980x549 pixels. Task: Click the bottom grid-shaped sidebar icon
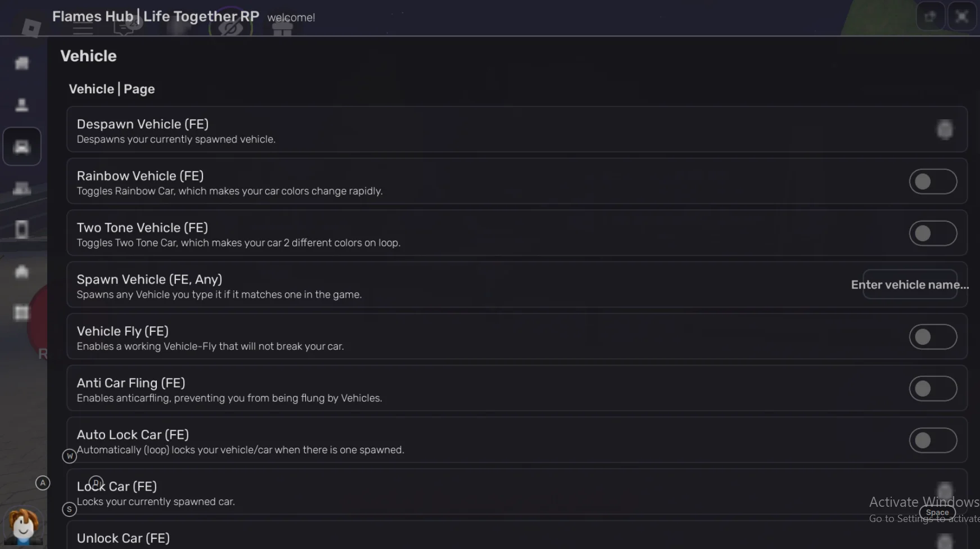pos(21,313)
